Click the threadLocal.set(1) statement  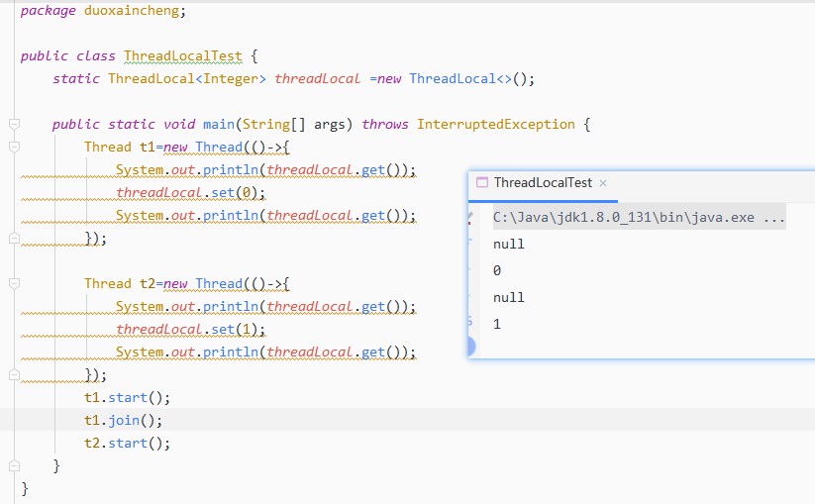(x=191, y=330)
